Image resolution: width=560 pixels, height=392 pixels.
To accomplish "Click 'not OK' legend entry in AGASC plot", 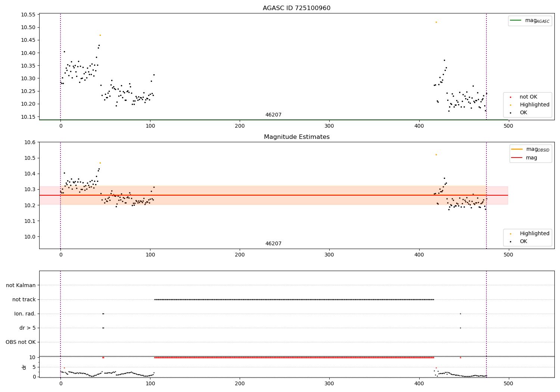I will point(528,97).
